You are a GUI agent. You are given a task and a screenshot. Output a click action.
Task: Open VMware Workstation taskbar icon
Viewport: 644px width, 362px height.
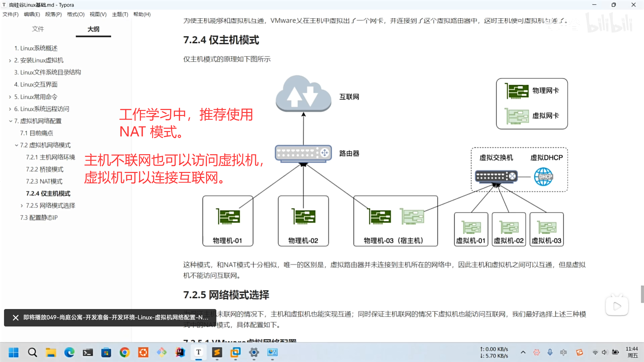coord(235,352)
